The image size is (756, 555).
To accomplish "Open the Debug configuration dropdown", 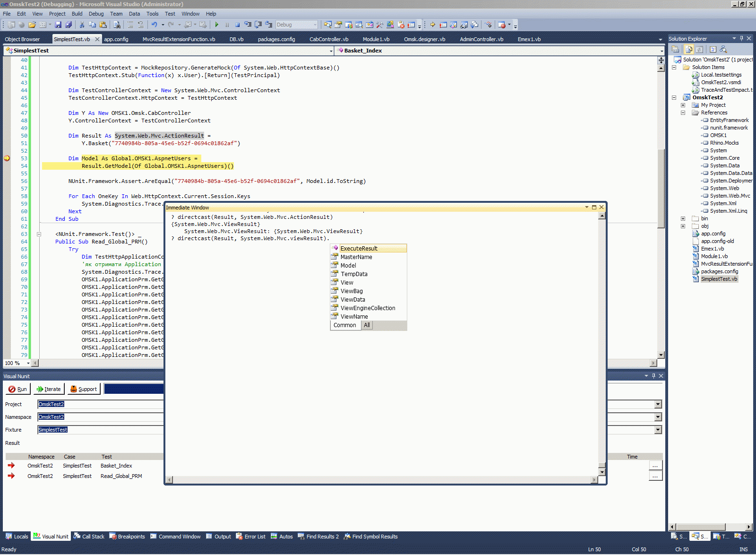I will click(315, 25).
